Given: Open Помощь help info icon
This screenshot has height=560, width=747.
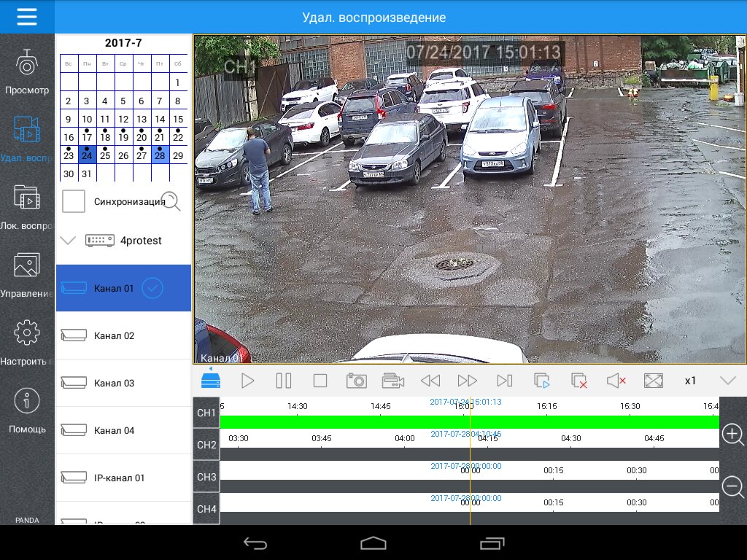Looking at the screenshot, I should pos(27,401).
